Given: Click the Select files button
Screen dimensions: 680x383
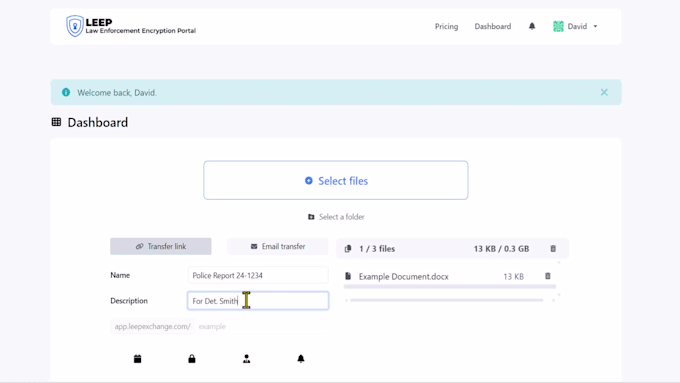Looking at the screenshot, I should [x=336, y=180].
